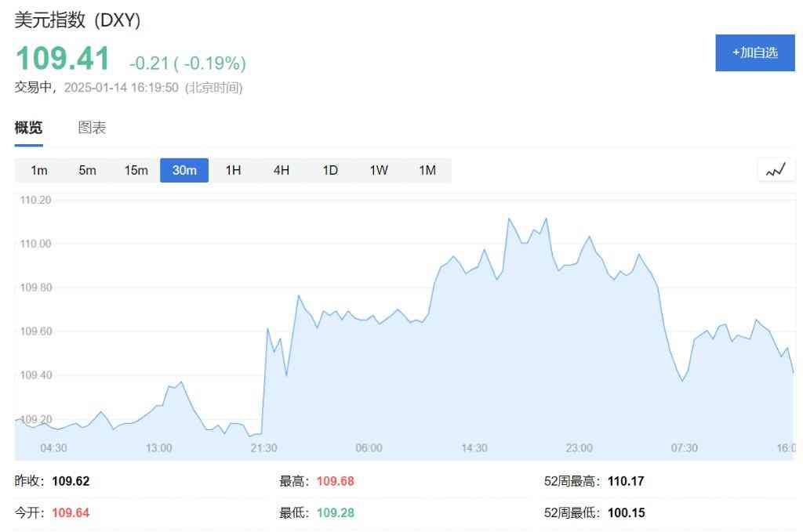Choose the 1D timeframe
803x532 pixels.
[330, 170]
